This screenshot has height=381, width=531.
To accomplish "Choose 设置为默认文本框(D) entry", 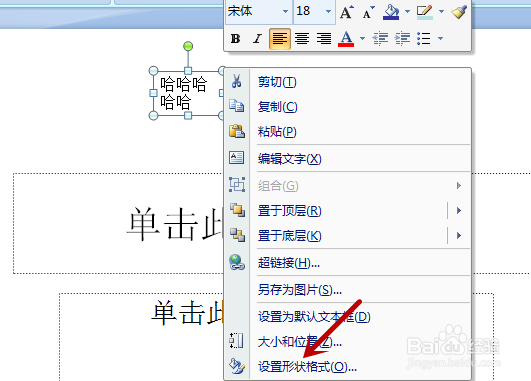I will (348, 317).
